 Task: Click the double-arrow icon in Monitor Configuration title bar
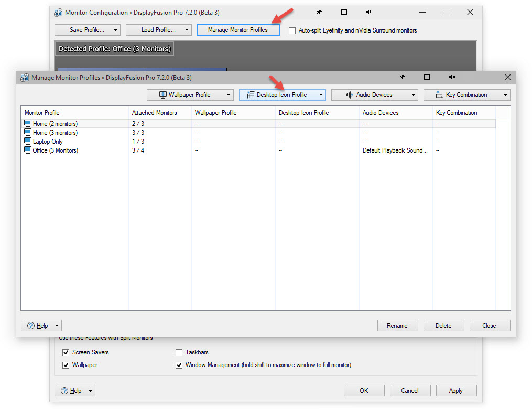click(369, 12)
